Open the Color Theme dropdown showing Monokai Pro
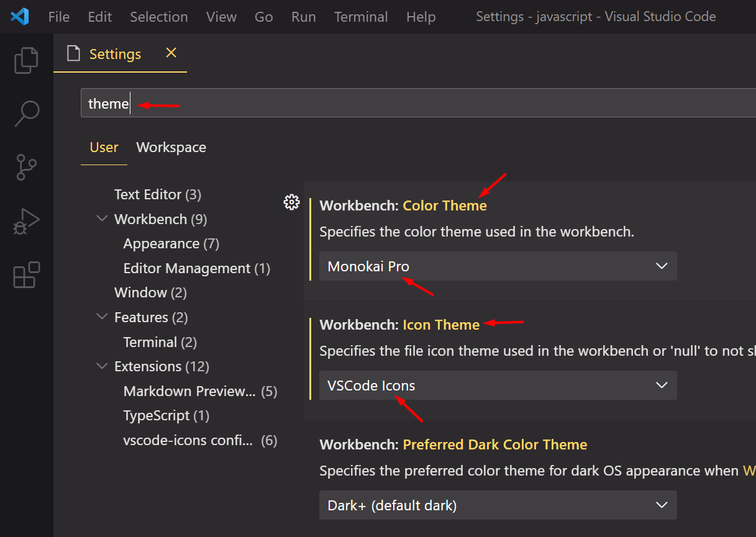Viewport: 756px width, 537px height. click(498, 266)
